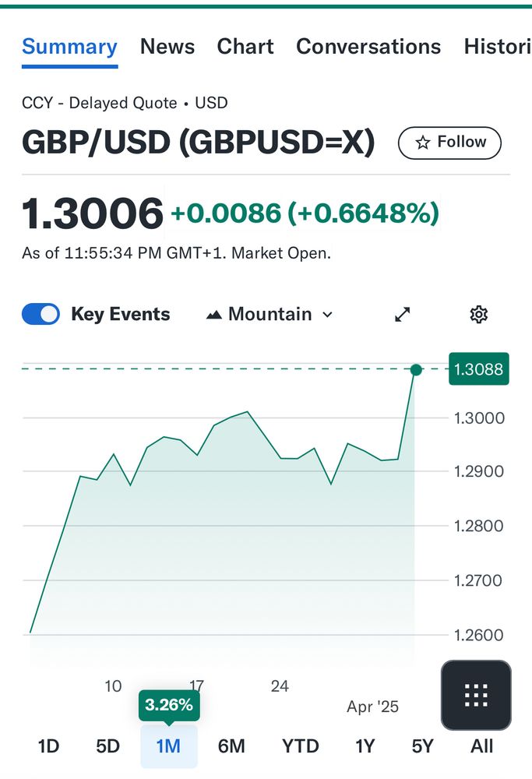The width and height of the screenshot is (532, 779).
Task: Toggle Key Events off
Action: coord(41,313)
